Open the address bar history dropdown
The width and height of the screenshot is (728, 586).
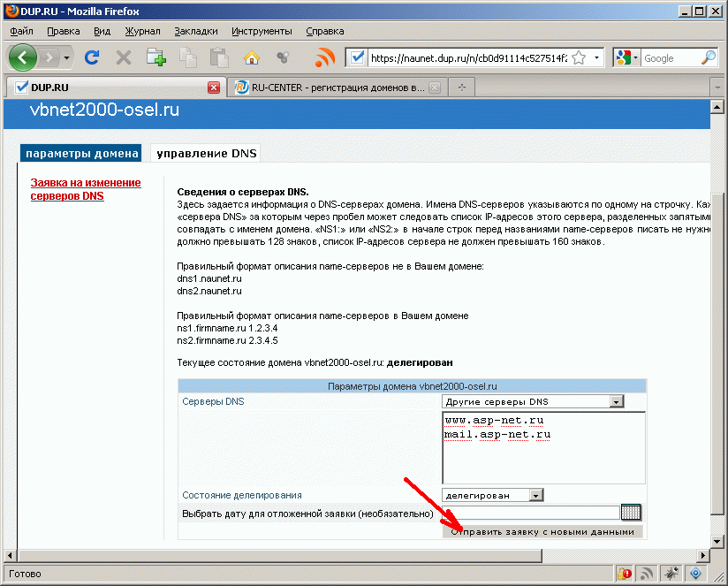pos(596,58)
